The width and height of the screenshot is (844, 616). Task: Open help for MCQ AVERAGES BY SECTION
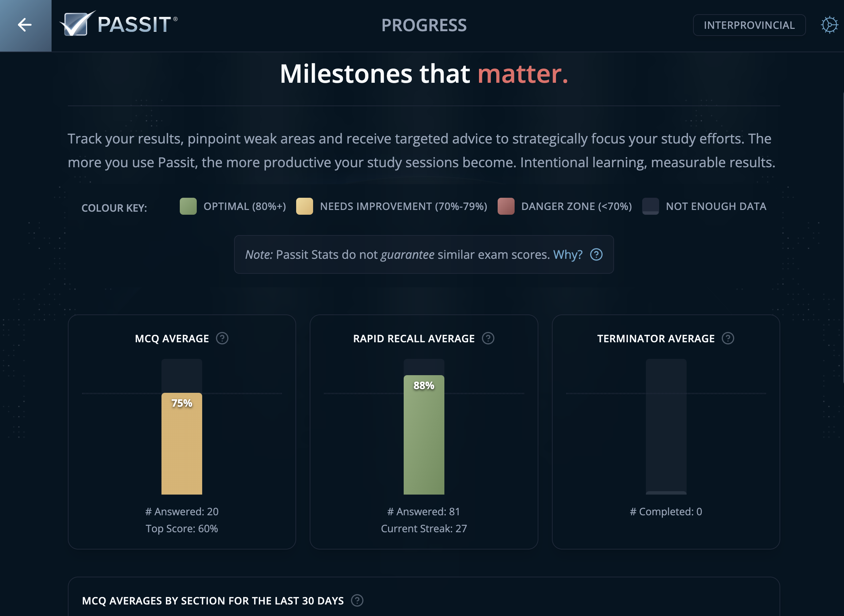point(358,601)
